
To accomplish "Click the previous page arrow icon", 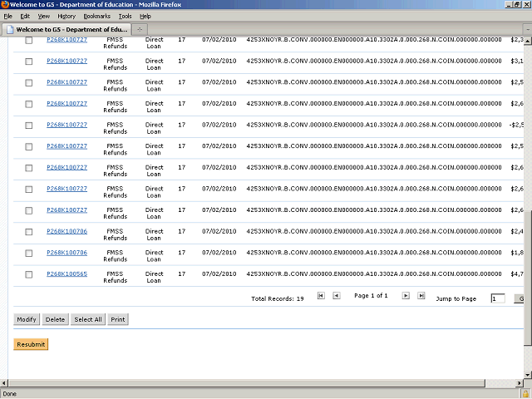I will coord(336,296).
